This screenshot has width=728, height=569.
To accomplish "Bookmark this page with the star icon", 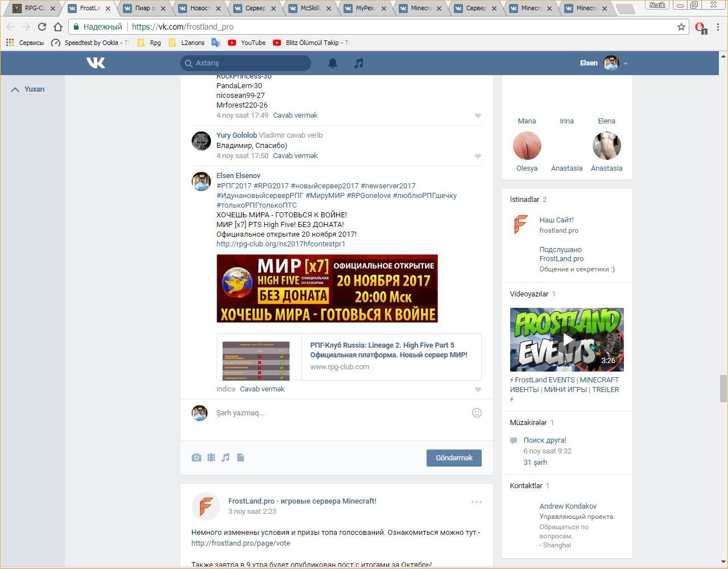I will tap(681, 27).
